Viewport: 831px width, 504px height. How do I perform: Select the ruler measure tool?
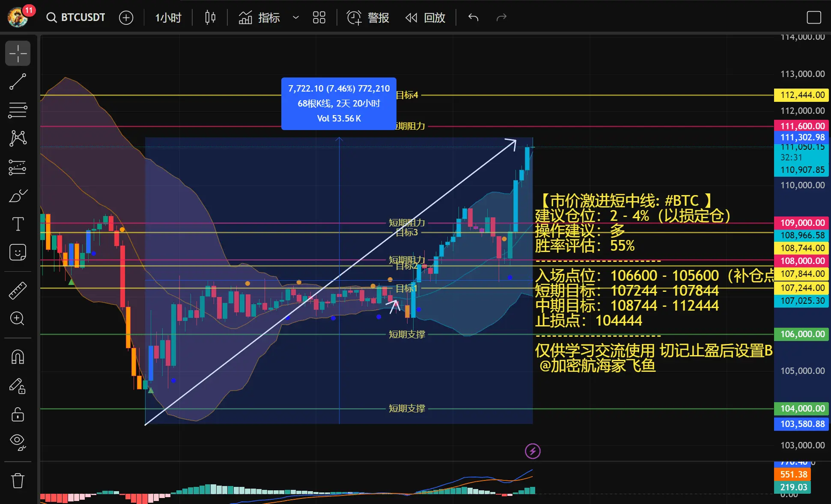(18, 291)
